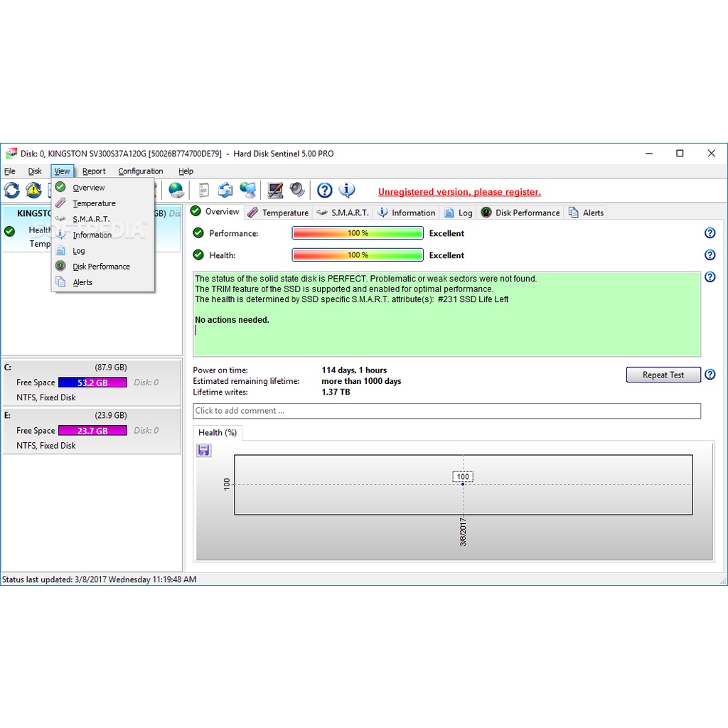Click the notepad report toolbar icon
This screenshot has width=728, height=728.
(203, 191)
